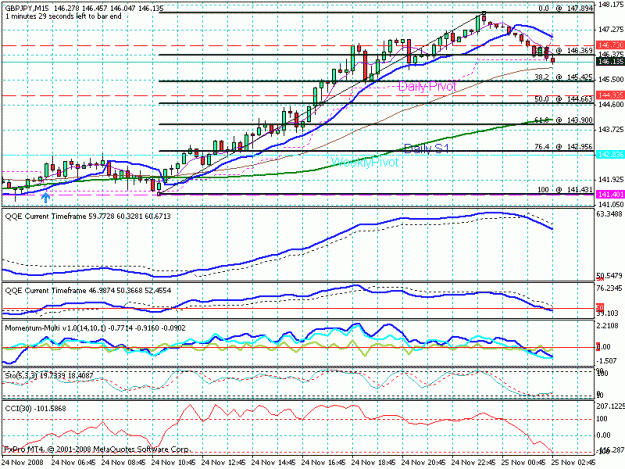
Task: Click the red 146.730 price tag
Action: click(610, 45)
